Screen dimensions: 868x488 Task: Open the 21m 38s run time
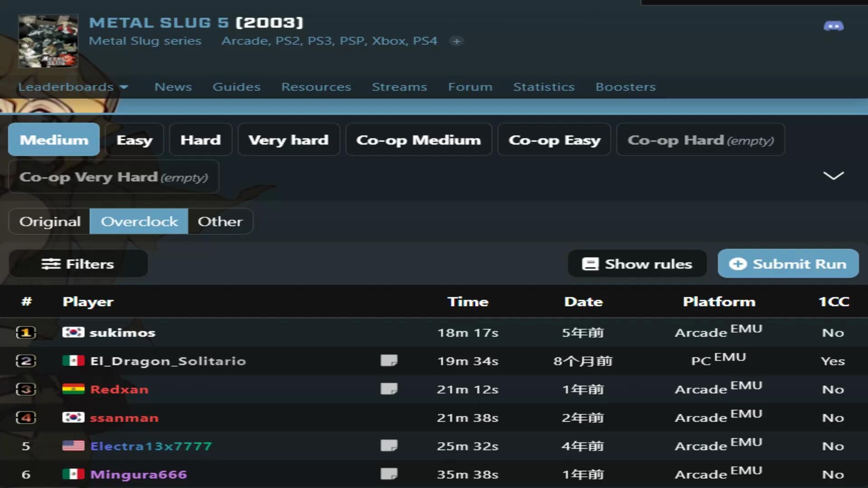[x=467, y=418]
